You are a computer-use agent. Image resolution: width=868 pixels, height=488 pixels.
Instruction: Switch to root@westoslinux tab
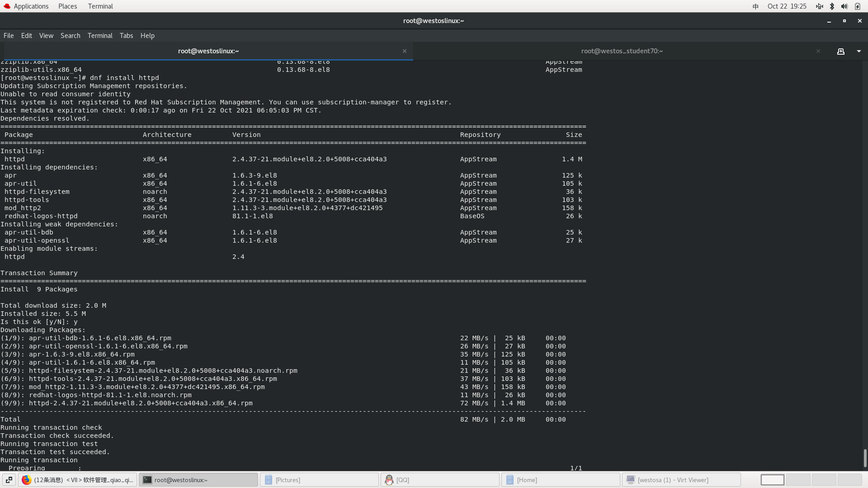(208, 51)
